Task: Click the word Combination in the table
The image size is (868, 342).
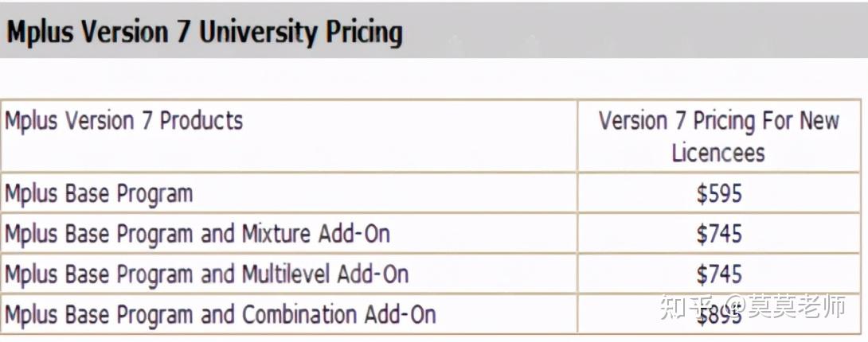Action: (x=300, y=314)
